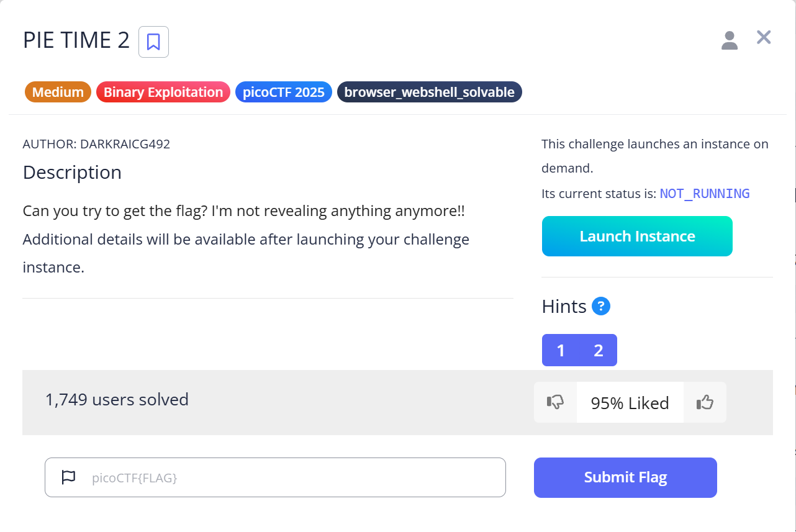This screenshot has height=532, width=796.
Task: Click the 95% Liked rating label
Action: click(x=630, y=403)
